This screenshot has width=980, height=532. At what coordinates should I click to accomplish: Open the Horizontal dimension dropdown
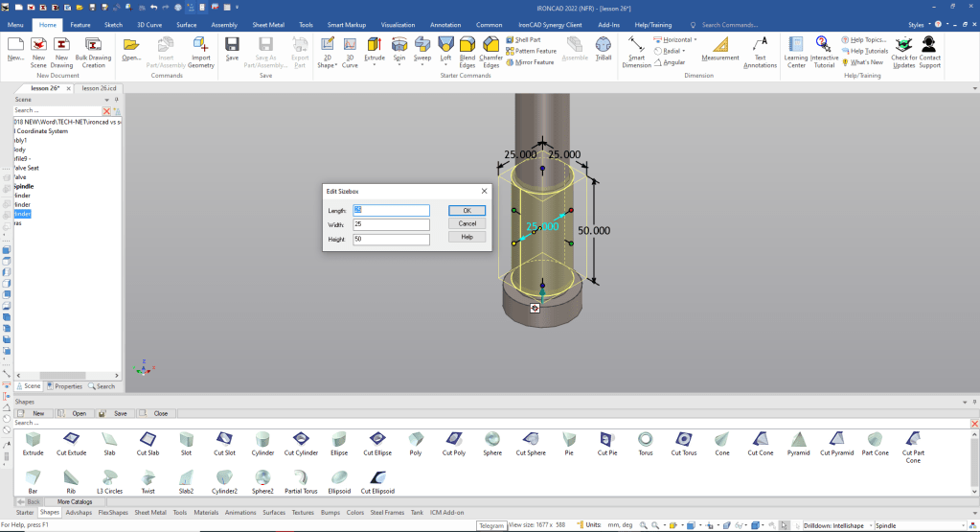pos(695,39)
